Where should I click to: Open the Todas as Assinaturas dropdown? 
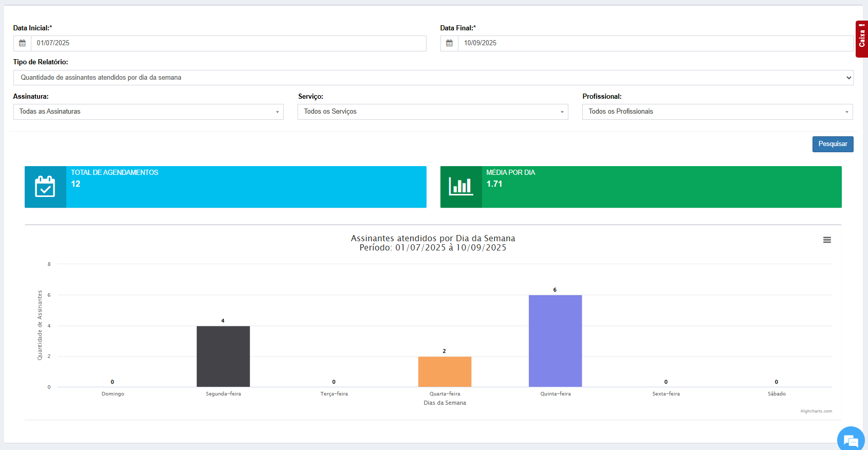tap(148, 112)
